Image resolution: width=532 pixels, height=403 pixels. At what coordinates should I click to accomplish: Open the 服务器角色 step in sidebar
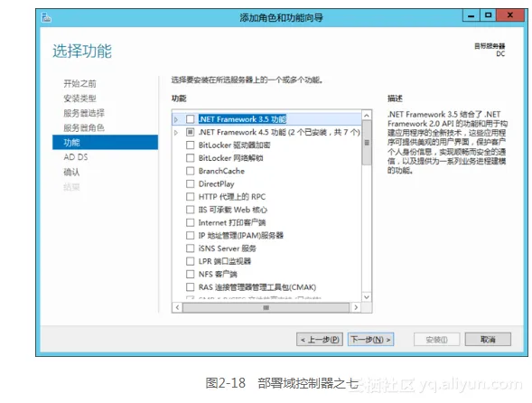pyautogui.click(x=84, y=127)
